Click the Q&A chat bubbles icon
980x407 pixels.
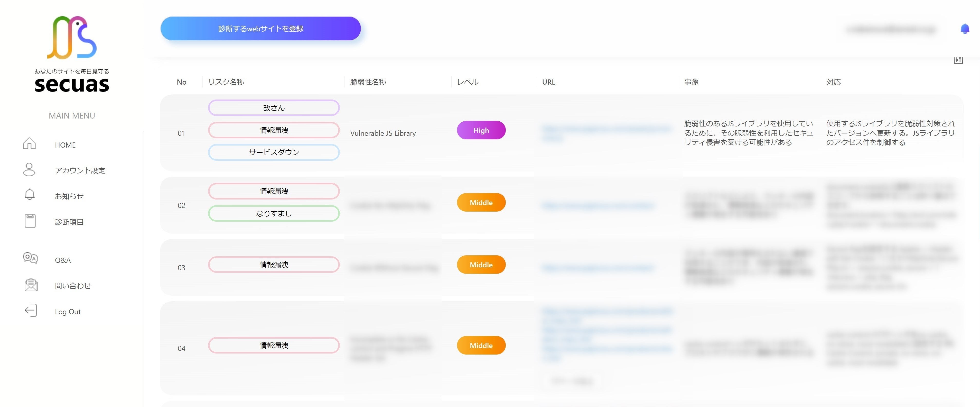coord(30,258)
